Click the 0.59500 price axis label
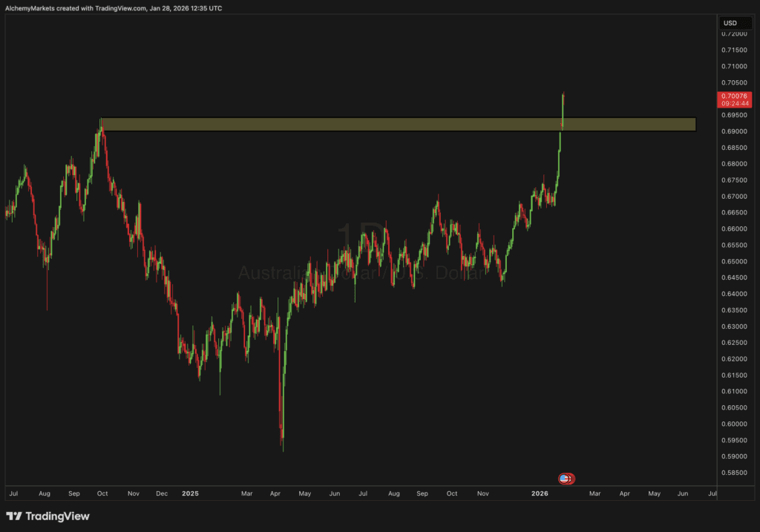Screen dimensions: 760x532 [734, 441]
